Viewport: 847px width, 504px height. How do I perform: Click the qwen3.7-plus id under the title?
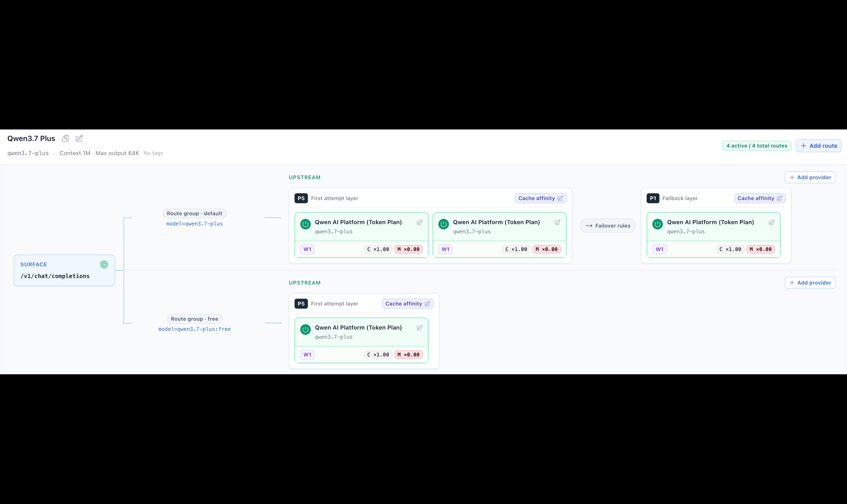28,153
